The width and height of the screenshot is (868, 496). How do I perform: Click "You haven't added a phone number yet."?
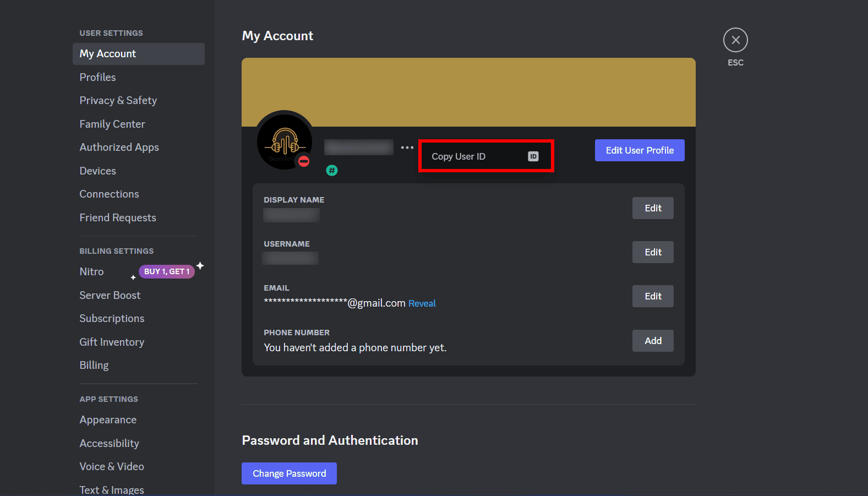tap(355, 347)
